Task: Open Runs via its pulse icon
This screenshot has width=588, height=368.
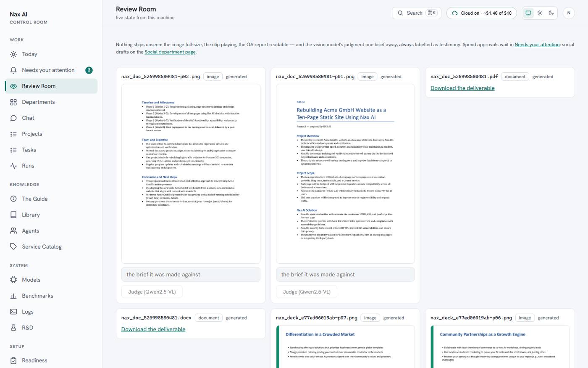Action: coord(13,166)
